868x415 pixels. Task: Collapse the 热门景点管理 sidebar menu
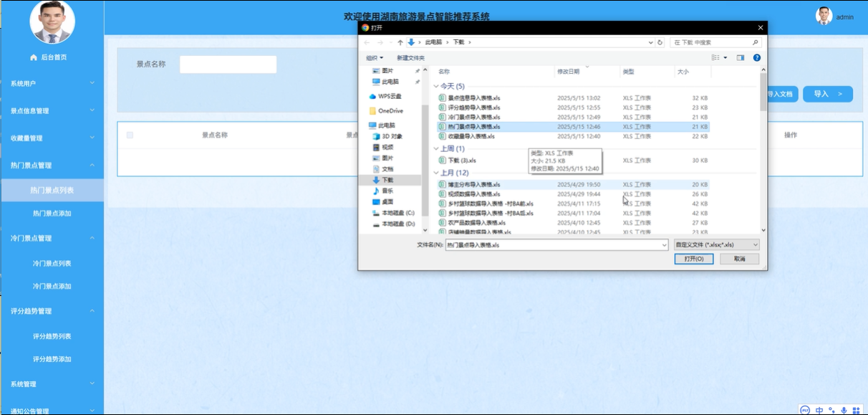click(52, 166)
